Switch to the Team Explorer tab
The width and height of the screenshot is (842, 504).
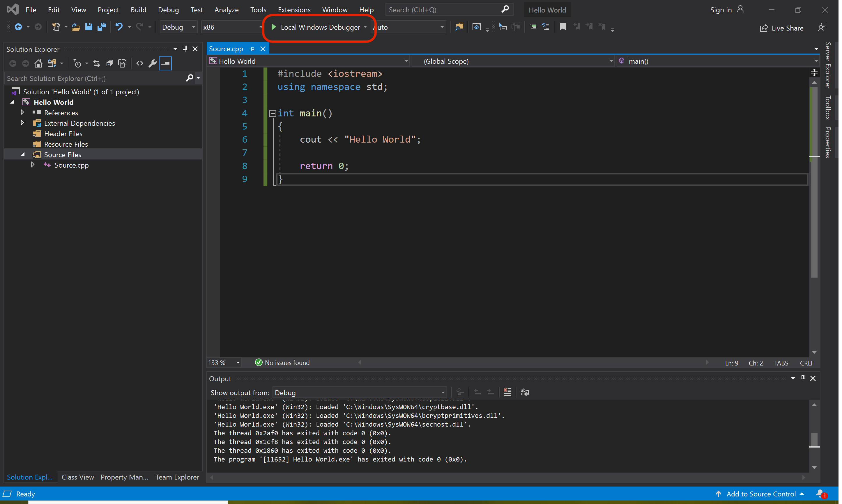177,477
